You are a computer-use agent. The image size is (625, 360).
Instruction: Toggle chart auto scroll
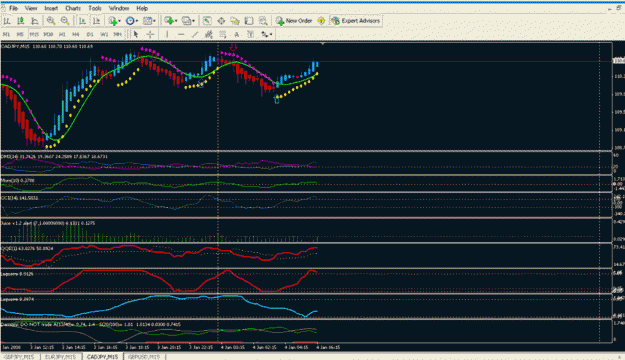tap(83, 21)
